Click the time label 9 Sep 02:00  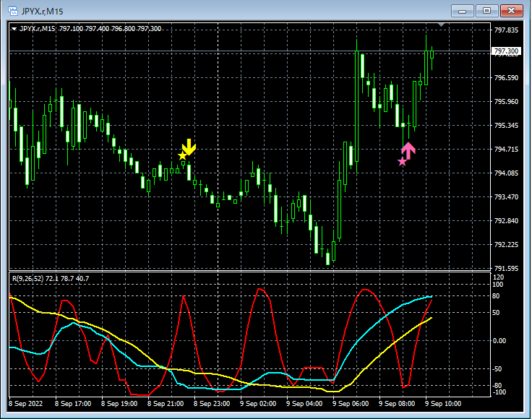coord(258,403)
